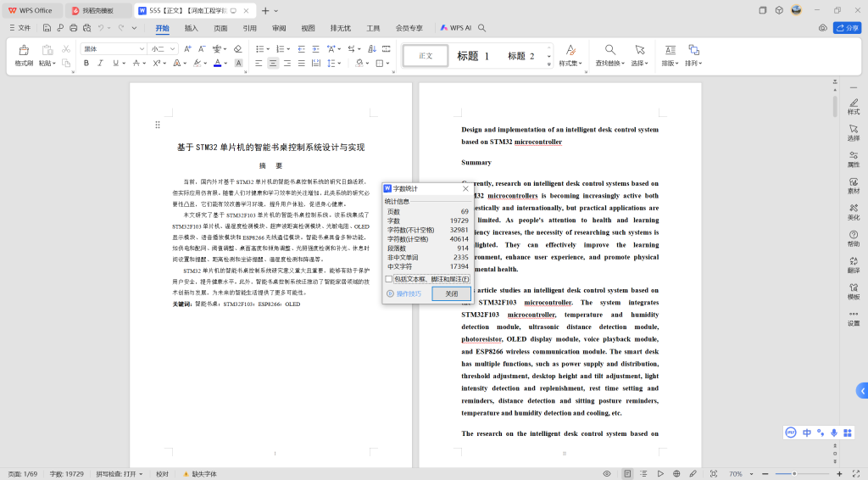Image resolution: width=868 pixels, height=480 pixels.
Task: Click the Find and Replace (查找替换) magnifier
Action: coord(609,51)
